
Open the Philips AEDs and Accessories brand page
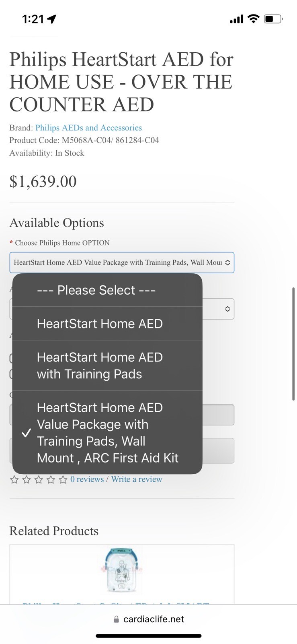tap(88, 128)
